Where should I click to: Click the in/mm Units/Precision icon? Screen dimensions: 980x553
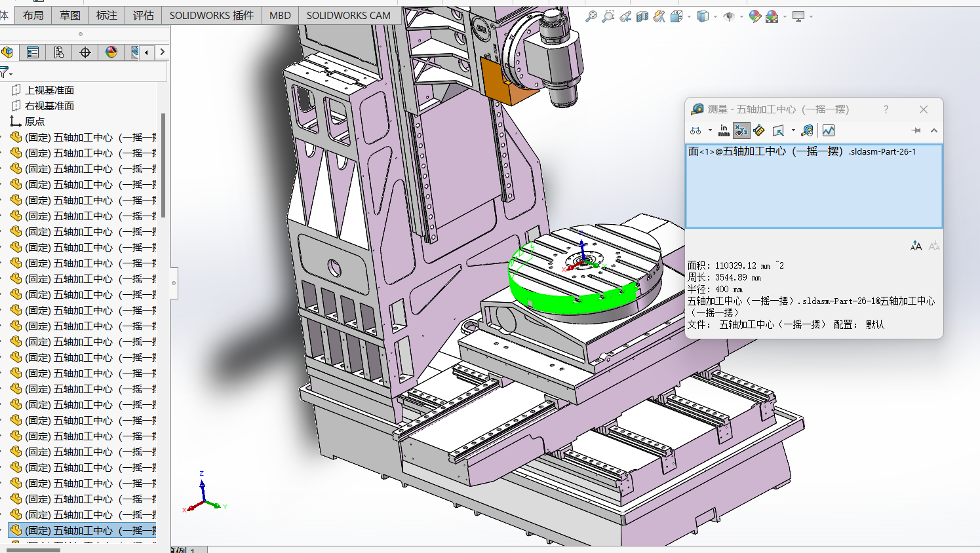[x=724, y=131]
